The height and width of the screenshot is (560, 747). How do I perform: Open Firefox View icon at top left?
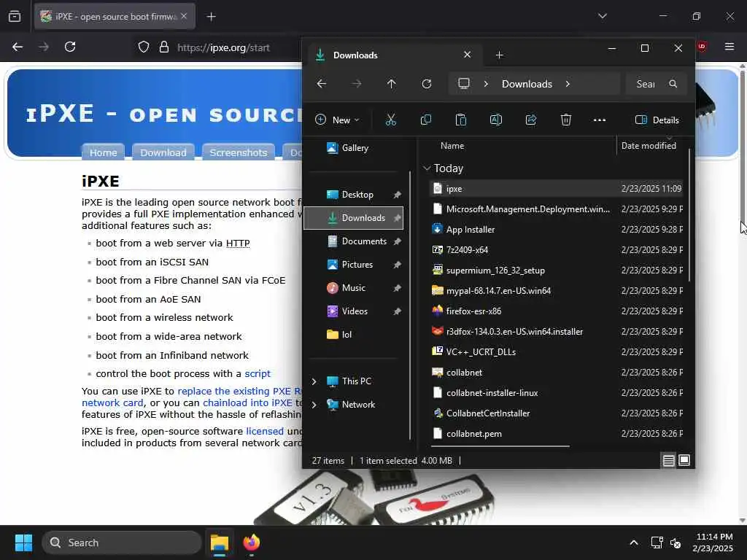(x=15, y=16)
